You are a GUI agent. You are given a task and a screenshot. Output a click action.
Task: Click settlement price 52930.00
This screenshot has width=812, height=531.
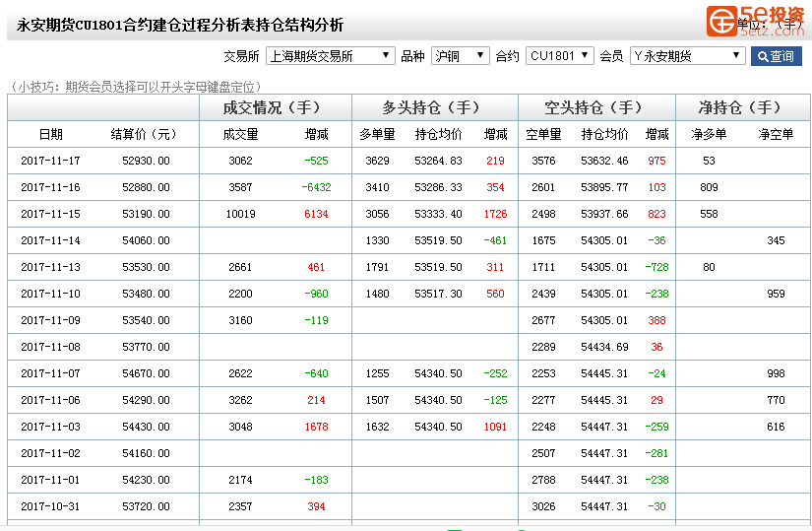coord(146,161)
